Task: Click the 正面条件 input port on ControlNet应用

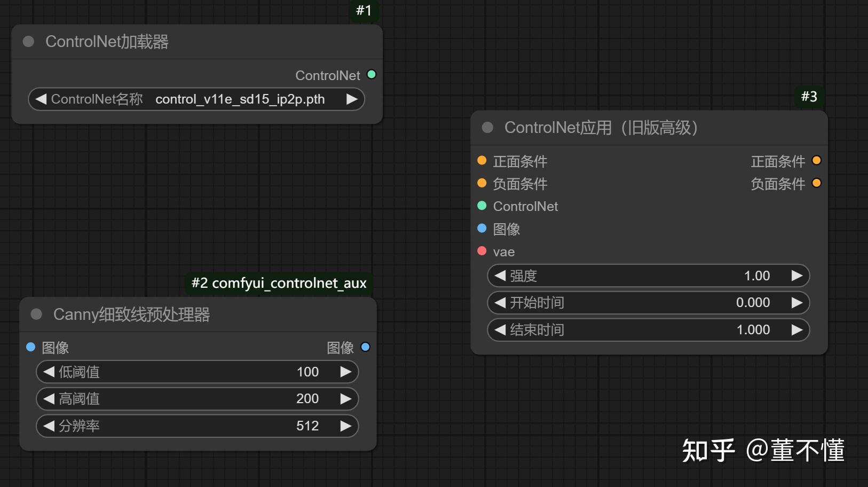Action: (x=482, y=160)
